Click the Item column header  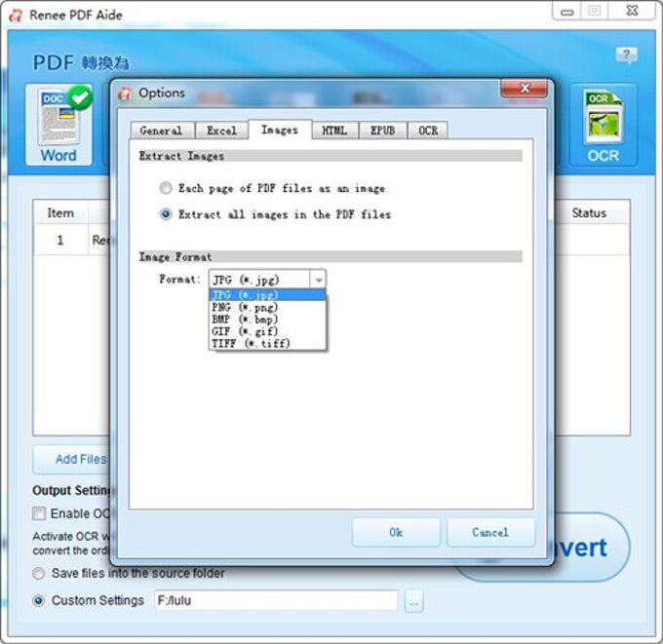tap(60, 213)
